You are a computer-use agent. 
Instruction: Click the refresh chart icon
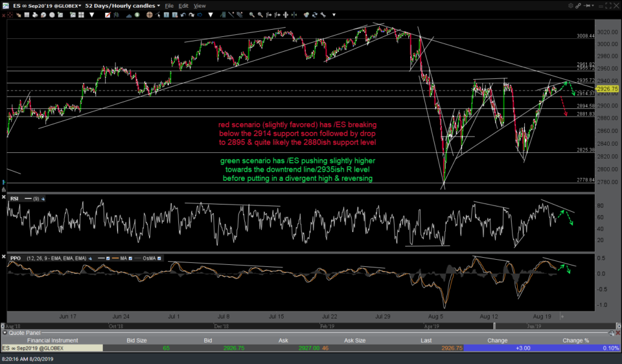pyautogui.click(x=315, y=15)
